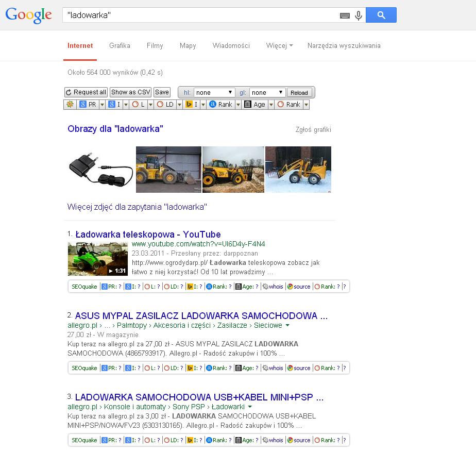Click Zgłoś grafiki link

click(313, 130)
